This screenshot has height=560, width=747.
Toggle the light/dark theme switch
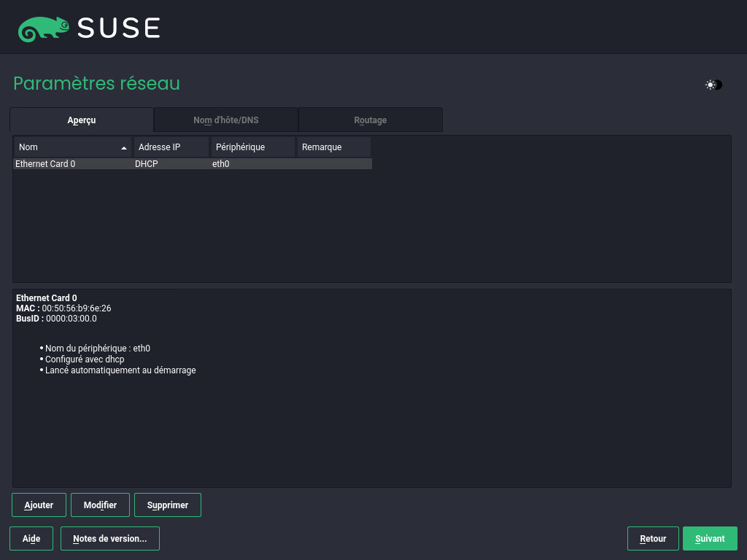coord(713,85)
